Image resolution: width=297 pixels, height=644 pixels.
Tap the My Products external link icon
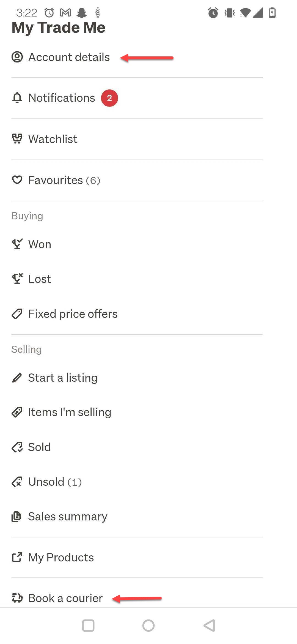17,557
